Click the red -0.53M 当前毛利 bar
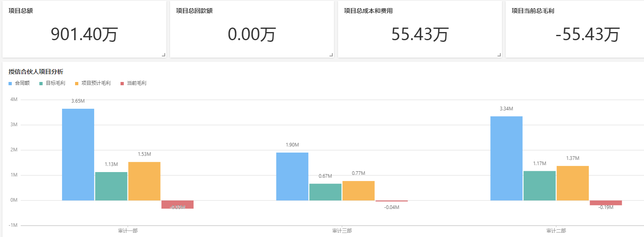The height and width of the screenshot is (237, 644). point(177,205)
